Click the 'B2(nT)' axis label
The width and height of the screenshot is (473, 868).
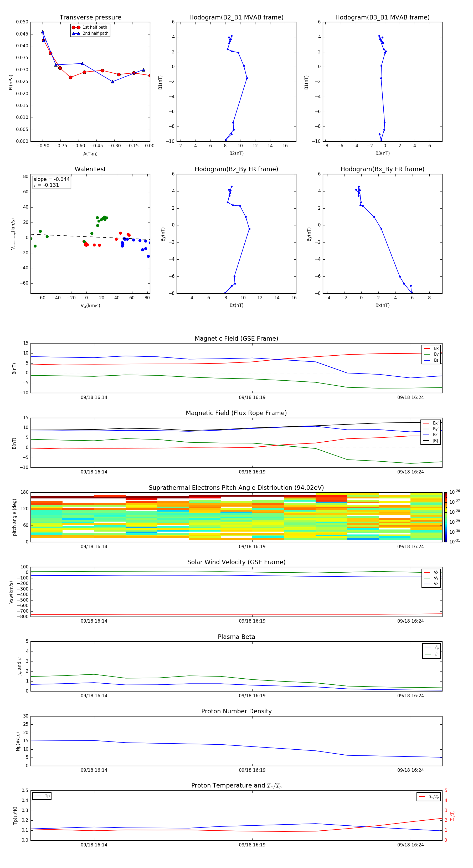[x=236, y=153]
